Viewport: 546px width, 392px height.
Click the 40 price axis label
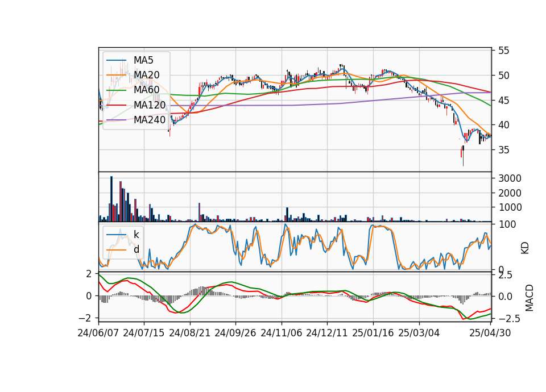pyautogui.click(x=504, y=125)
